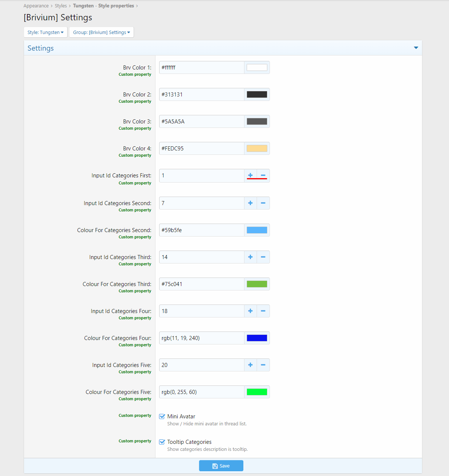The image size is (449, 476).
Task: Decrease Input Id Categories Five value
Action: click(263, 365)
